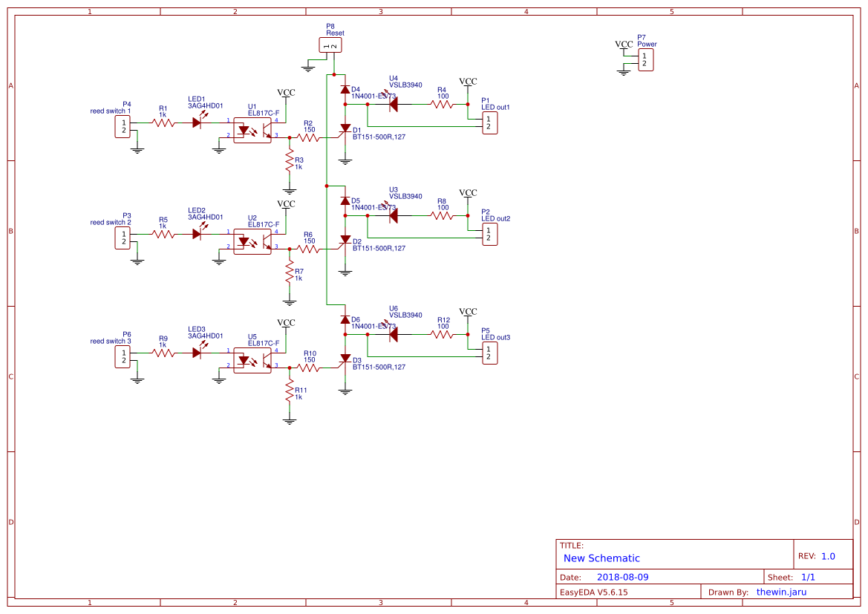Select the D4 1N4001 diode symbol
The height and width of the screenshot is (614, 868).
point(345,89)
